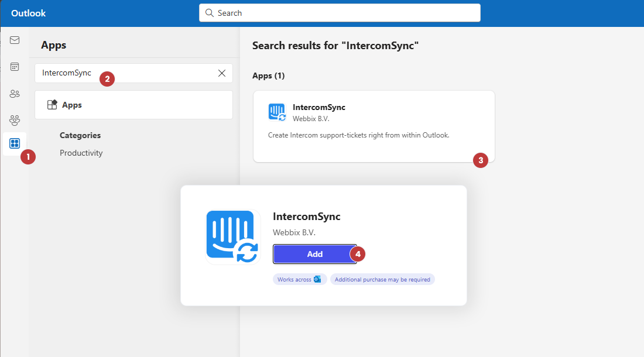Click the Categories heading
644x357 pixels.
point(80,135)
